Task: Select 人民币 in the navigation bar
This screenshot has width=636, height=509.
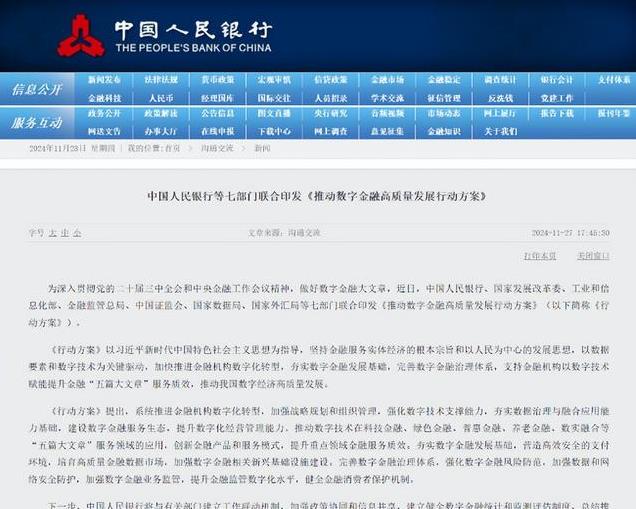Action: click(x=161, y=98)
